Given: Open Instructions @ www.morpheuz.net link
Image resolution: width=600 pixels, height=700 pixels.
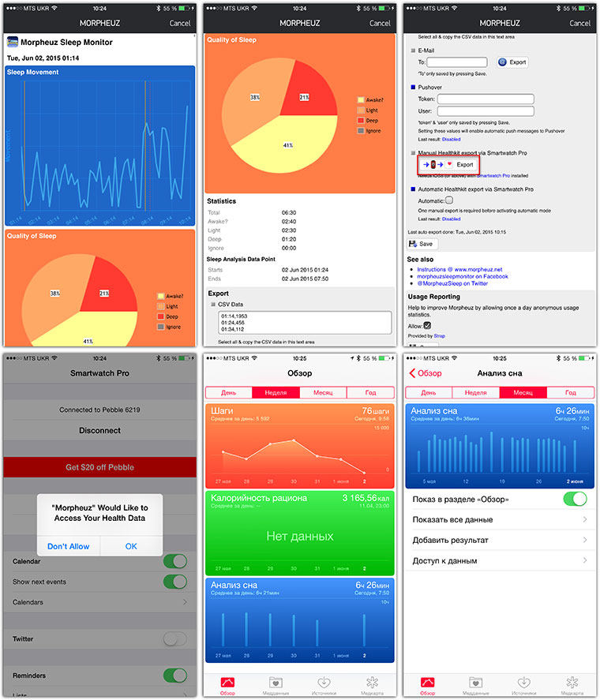Looking at the screenshot, I should (x=459, y=269).
